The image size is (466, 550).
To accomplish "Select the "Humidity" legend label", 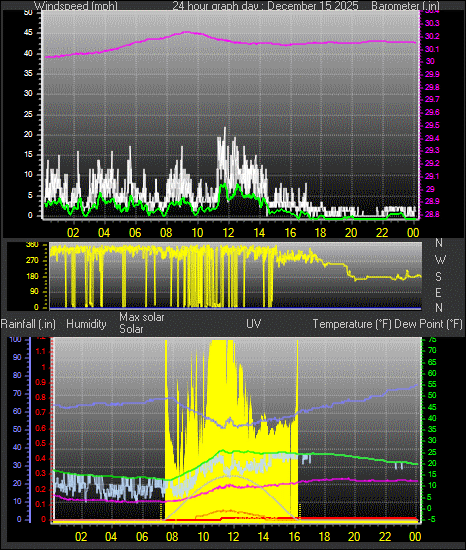I will [86, 324].
